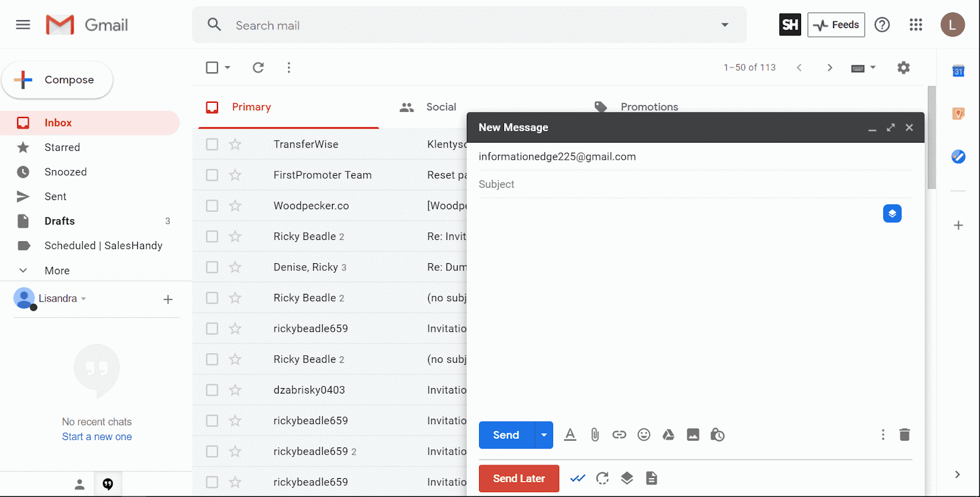Open Google Tasks in the side panel

point(959,157)
